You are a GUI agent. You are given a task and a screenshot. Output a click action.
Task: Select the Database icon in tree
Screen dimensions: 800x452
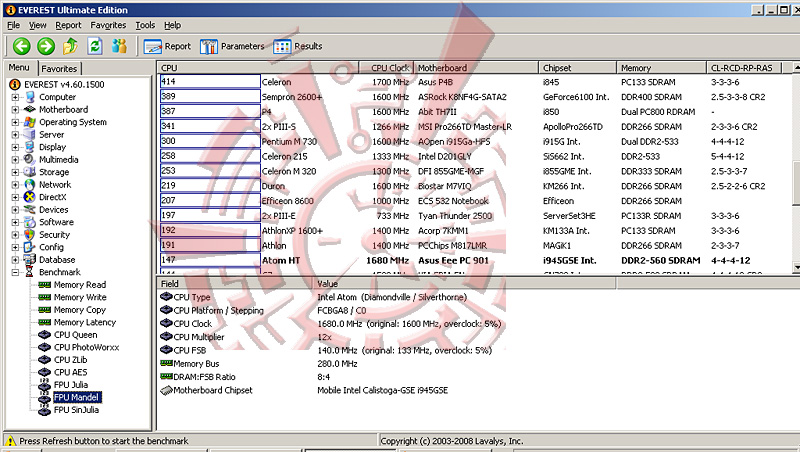coord(30,260)
